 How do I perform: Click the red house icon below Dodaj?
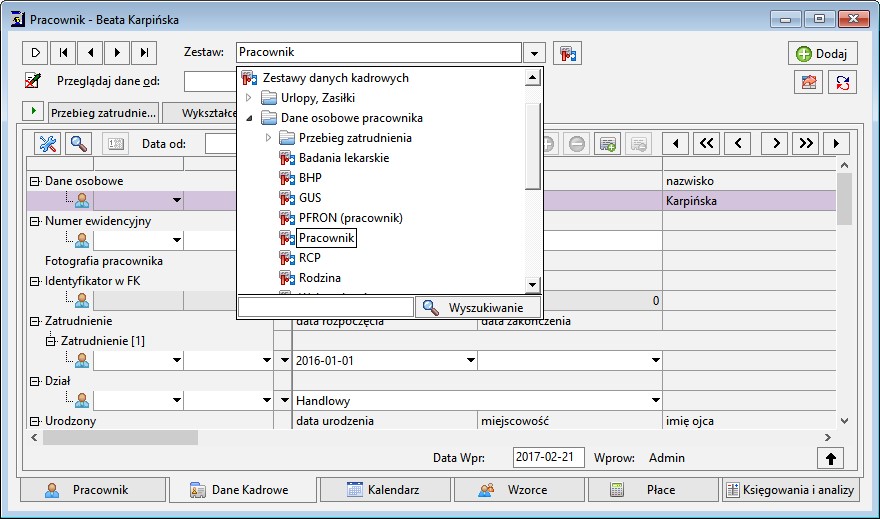click(808, 83)
